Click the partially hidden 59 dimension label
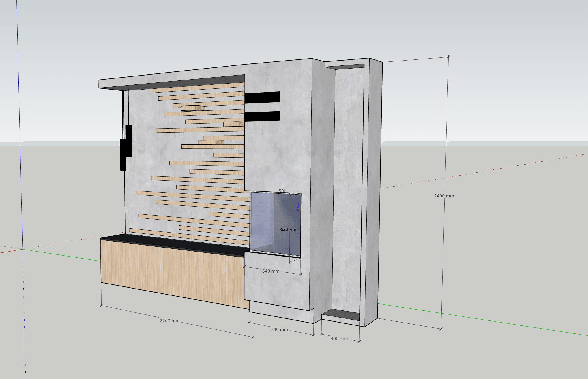 point(282,191)
